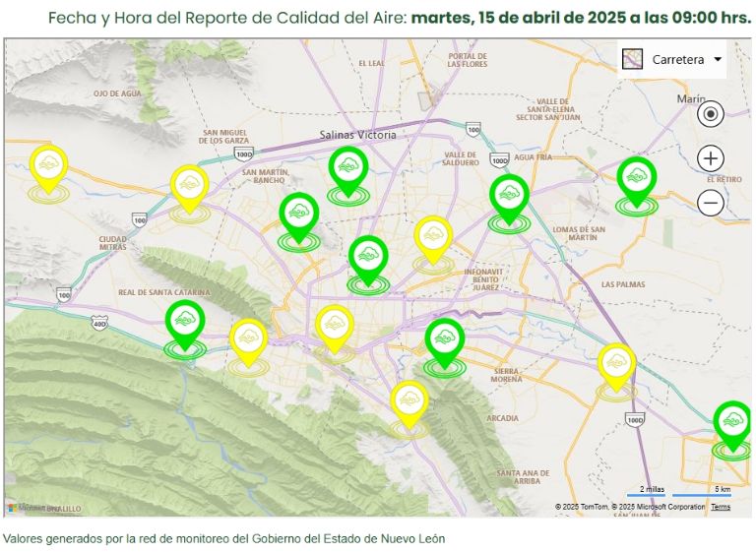Select green marker above Sierra Morena
The width and height of the screenshot is (756, 553).
click(x=444, y=340)
